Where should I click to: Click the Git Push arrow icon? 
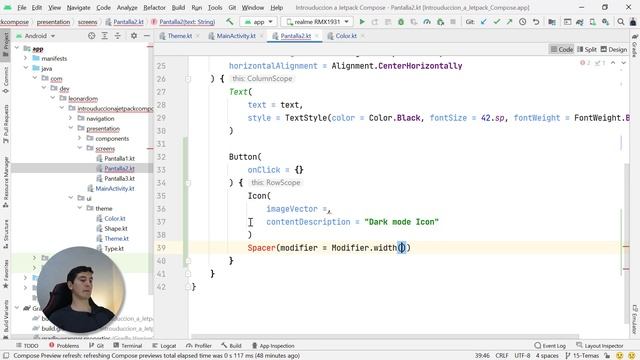point(510,22)
